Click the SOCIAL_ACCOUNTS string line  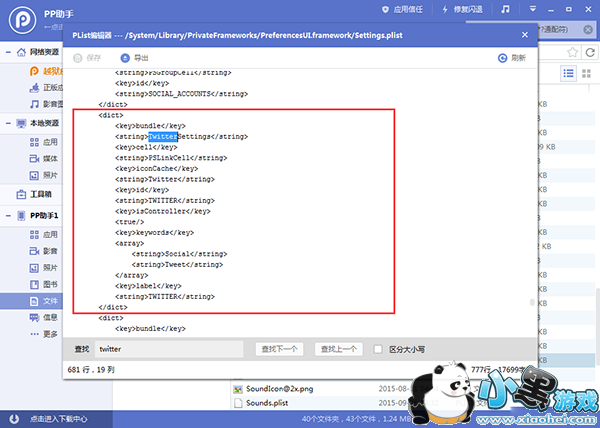(x=181, y=94)
